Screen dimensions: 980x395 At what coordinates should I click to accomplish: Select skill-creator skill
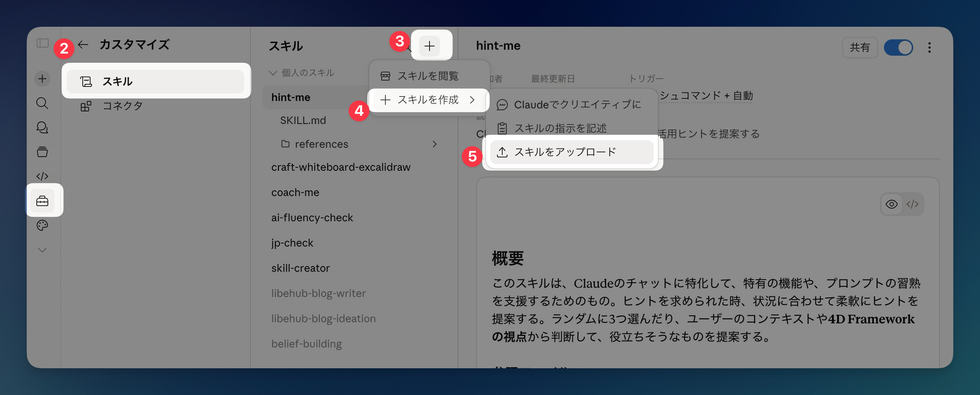pos(300,268)
